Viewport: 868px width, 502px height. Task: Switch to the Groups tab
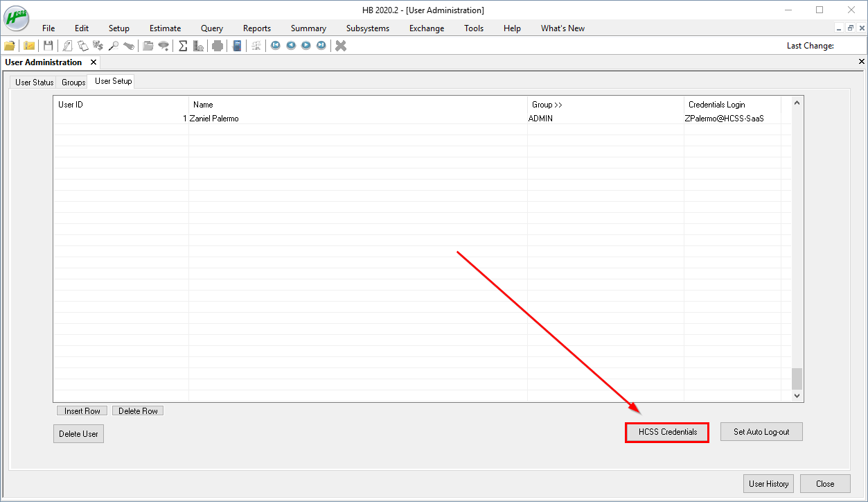coord(73,82)
